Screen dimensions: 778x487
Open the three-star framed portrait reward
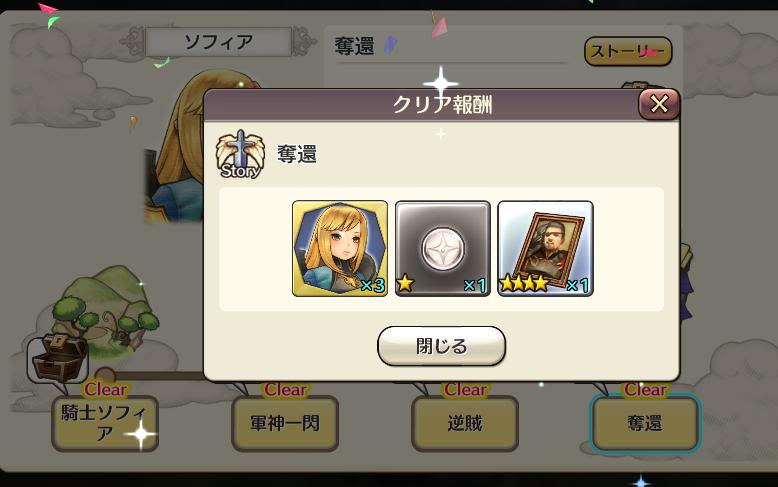[x=545, y=248]
